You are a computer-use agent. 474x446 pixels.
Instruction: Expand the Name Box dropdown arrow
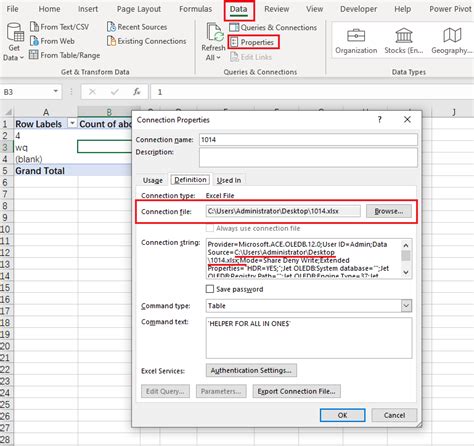click(55, 91)
